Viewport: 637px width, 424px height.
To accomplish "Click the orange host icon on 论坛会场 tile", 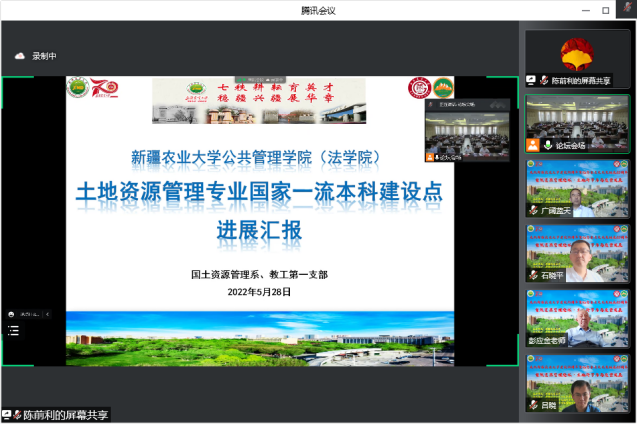I will (x=534, y=145).
